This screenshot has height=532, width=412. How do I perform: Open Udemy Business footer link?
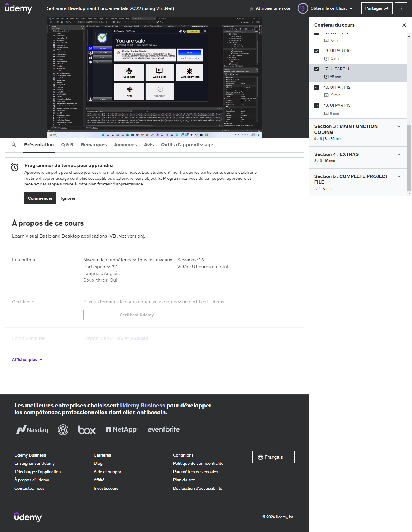(30, 455)
